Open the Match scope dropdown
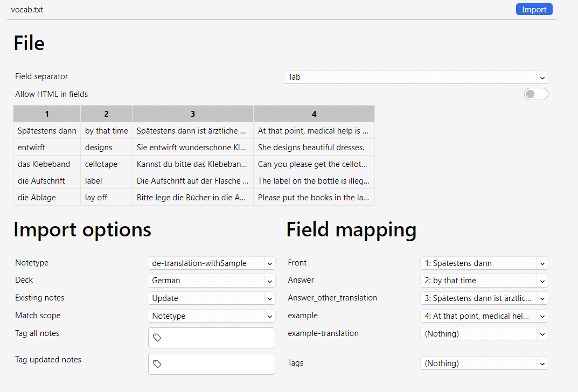The width and height of the screenshot is (578, 392). (212, 316)
